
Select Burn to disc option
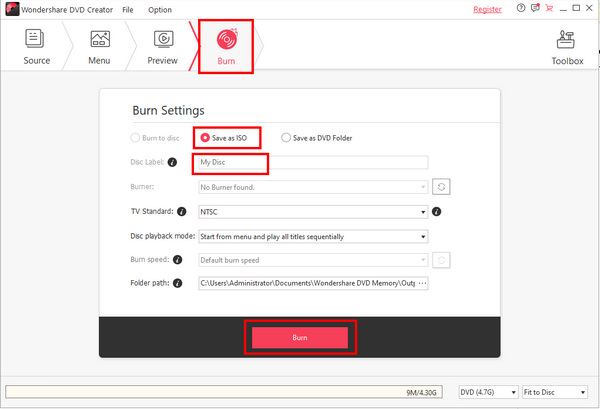(x=155, y=138)
